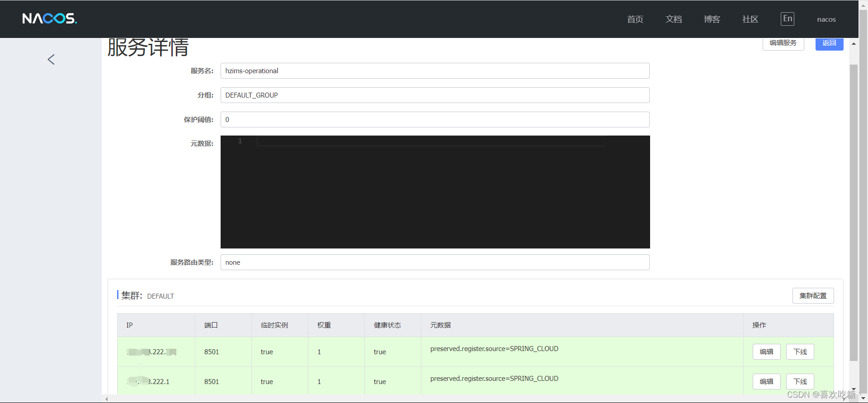Viewport: 868px width, 403px height.
Task: Click the Nacos logo
Action: point(50,19)
